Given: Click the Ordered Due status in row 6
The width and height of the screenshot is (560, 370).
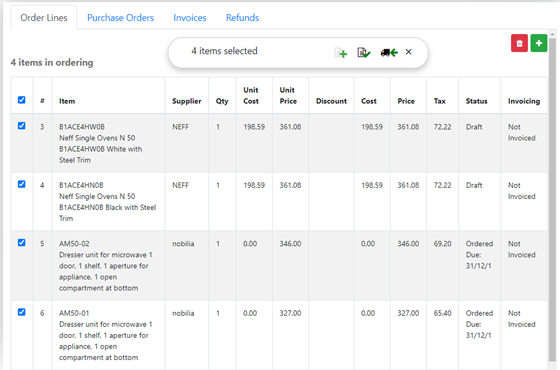Looking at the screenshot, I should click(x=479, y=324).
